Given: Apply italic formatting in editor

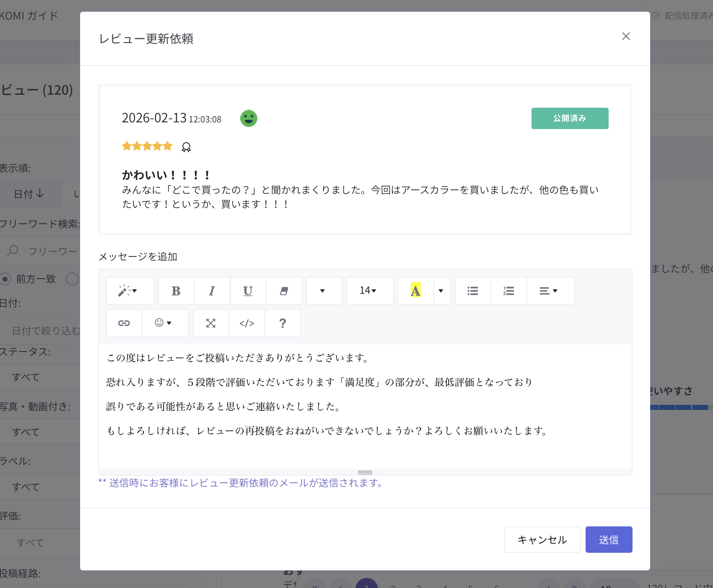Looking at the screenshot, I should point(212,291).
